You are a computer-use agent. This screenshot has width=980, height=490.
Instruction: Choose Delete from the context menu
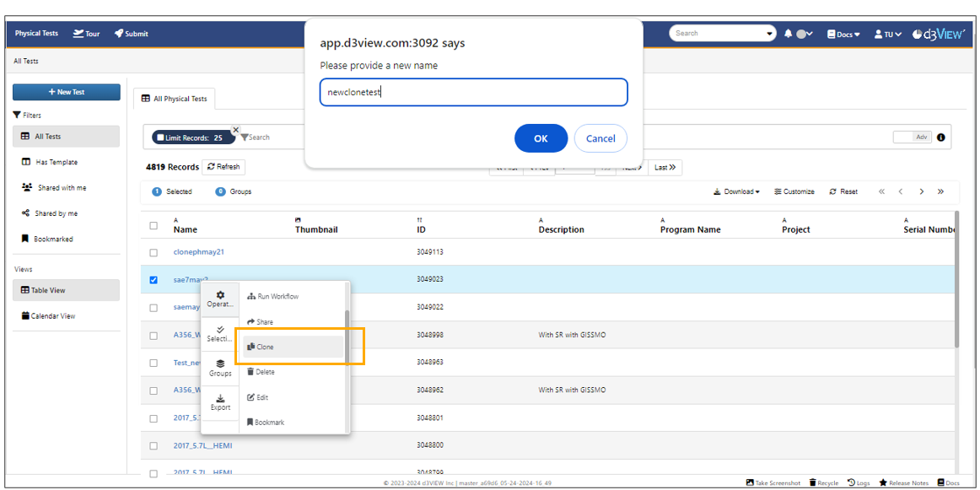pyautogui.click(x=293, y=372)
